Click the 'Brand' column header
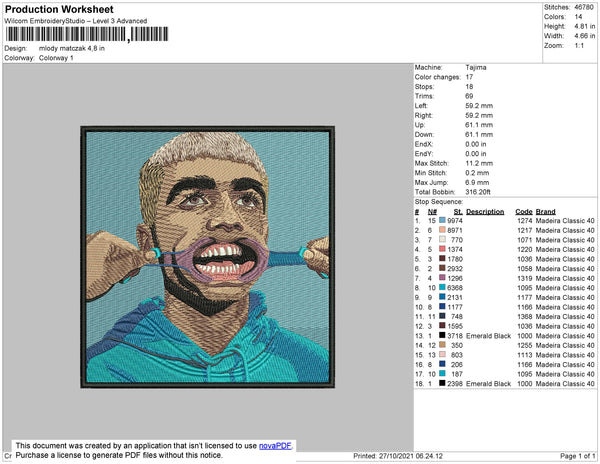Viewport: 600px width, 464px height. (x=545, y=212)
